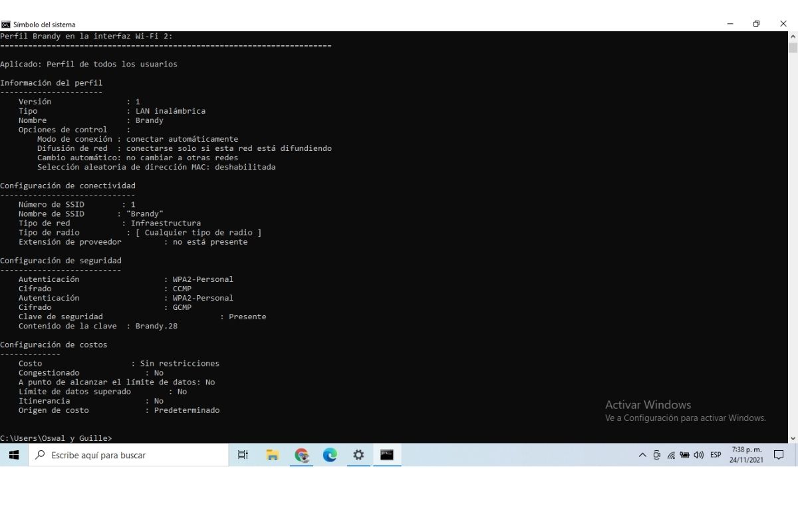The width and height of the screenshot is (798, 532).
Task: Click the 'Predeterminado' cost origin value
Action: click(187, 410)
